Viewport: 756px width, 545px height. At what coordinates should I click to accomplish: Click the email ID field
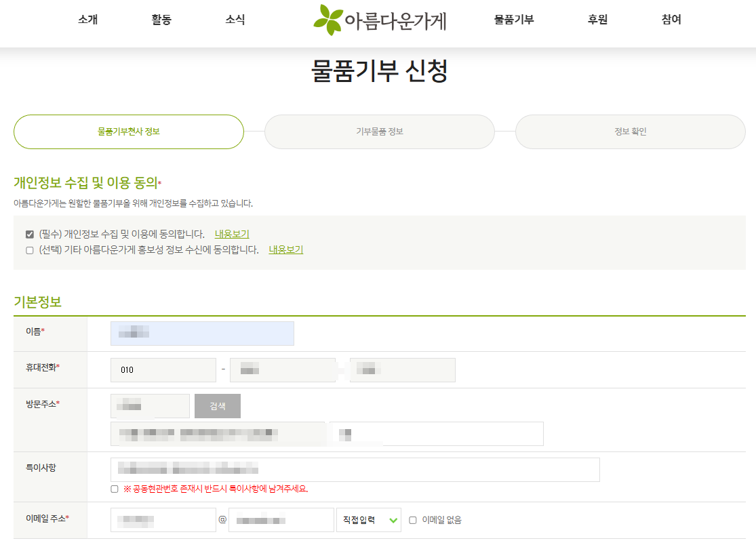click(x=163, y=520)
